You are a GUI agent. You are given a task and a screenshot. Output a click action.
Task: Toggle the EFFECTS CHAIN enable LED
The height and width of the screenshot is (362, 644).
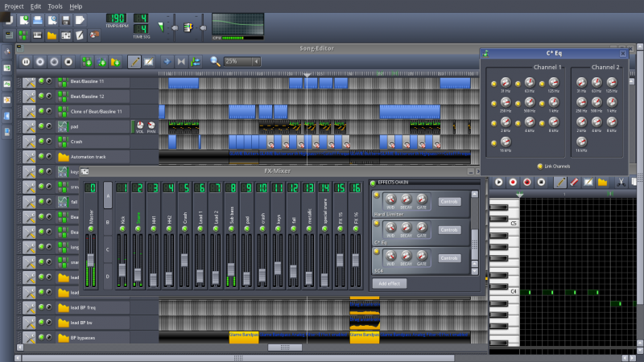[x=373, y=183]
